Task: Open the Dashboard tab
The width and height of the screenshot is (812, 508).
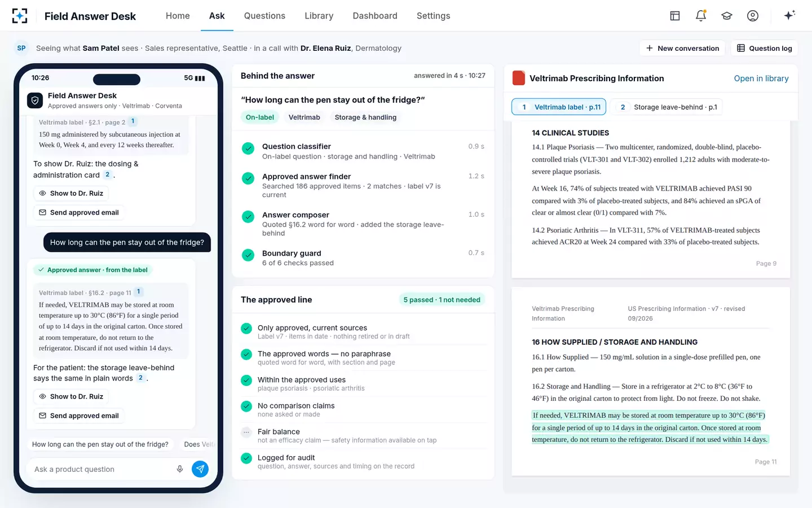Action: pyautogui.click(x=375, y=16)
